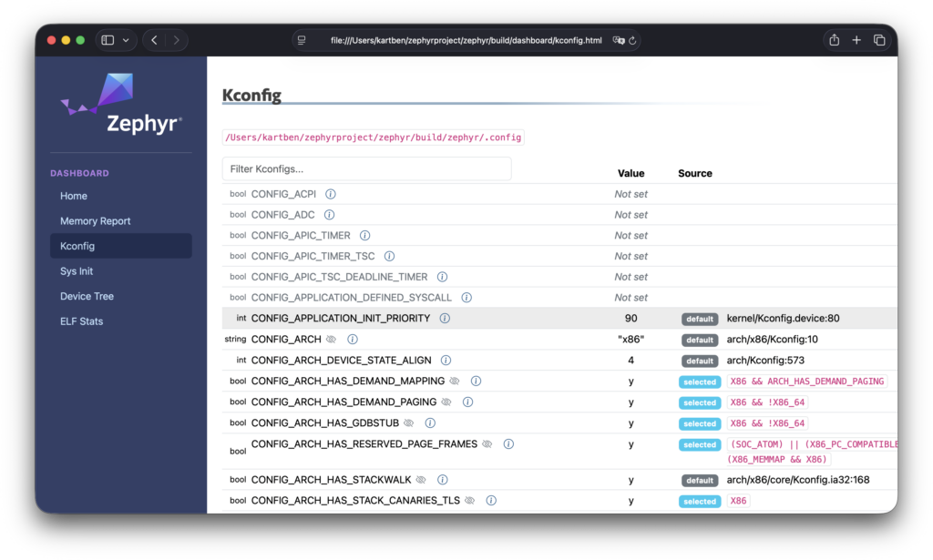Click info icon next to CONFIG_ACPI
The height and width of the screenshot is (560, 933).
pyautogui.click(x=331, y=194)
